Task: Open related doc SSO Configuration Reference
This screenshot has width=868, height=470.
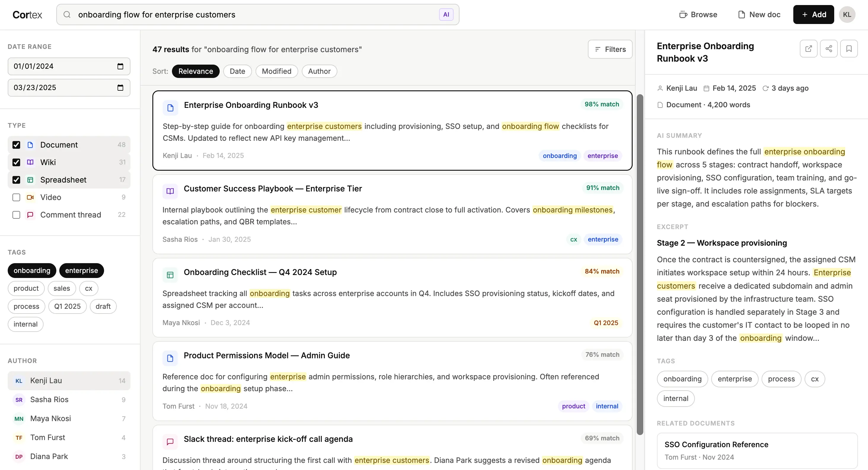Action: (757, 451)
